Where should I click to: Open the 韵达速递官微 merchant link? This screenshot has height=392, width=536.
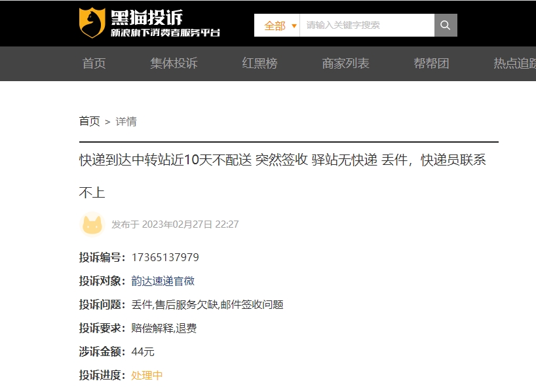(163, 281)
